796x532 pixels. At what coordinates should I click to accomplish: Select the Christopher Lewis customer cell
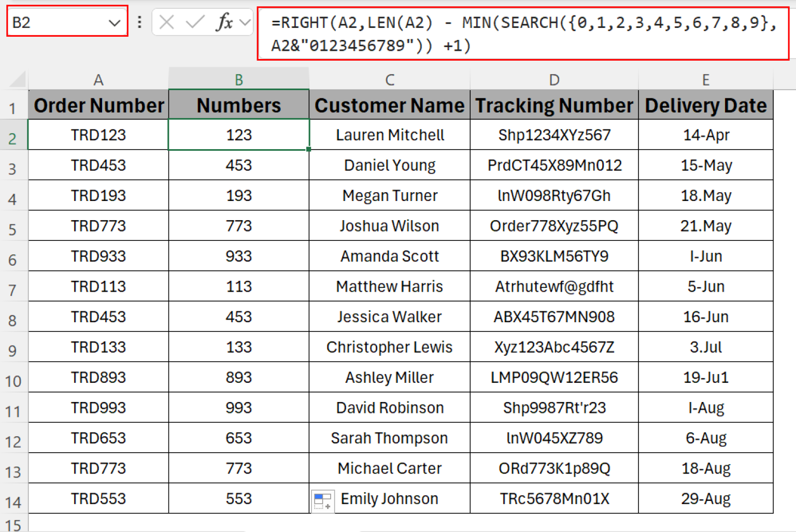click(390, 347)
